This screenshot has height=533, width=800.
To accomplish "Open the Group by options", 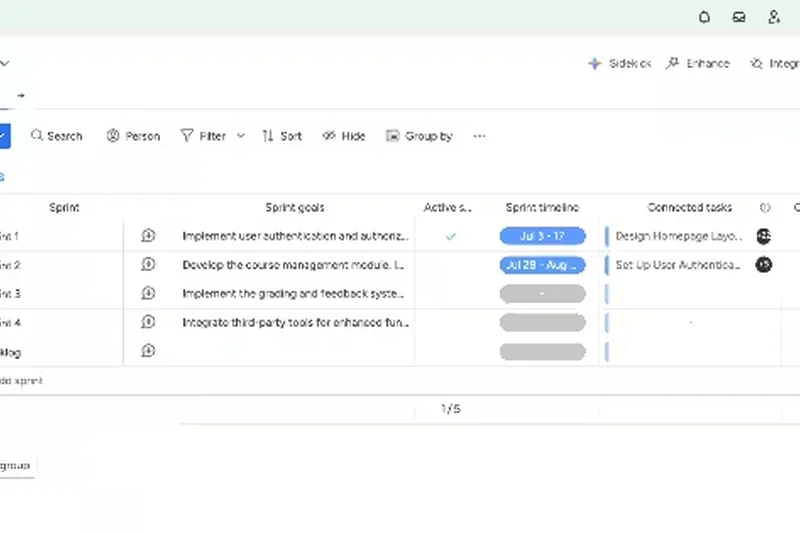I will click(419, 136).
